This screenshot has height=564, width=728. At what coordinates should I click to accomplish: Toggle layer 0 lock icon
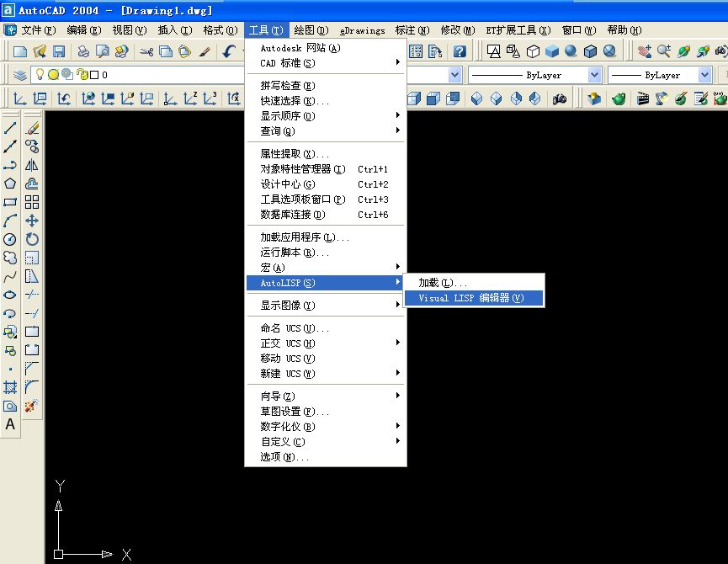click(82, 74)
